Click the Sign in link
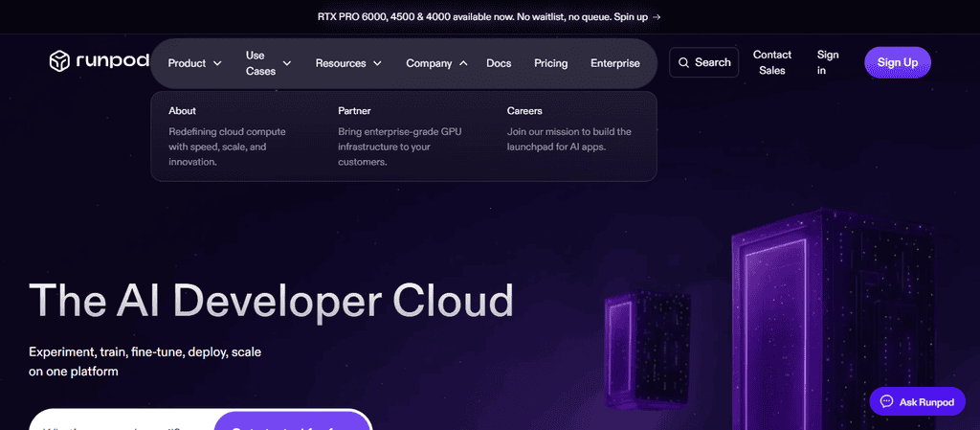 pyautogui.click(x=828, y=62)
